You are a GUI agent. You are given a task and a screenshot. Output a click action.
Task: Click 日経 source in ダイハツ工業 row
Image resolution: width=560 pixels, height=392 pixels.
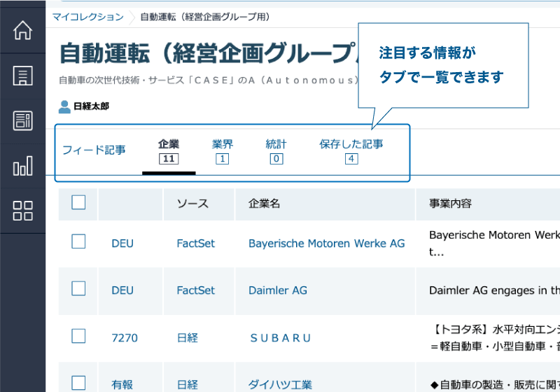tap(188, 384)
